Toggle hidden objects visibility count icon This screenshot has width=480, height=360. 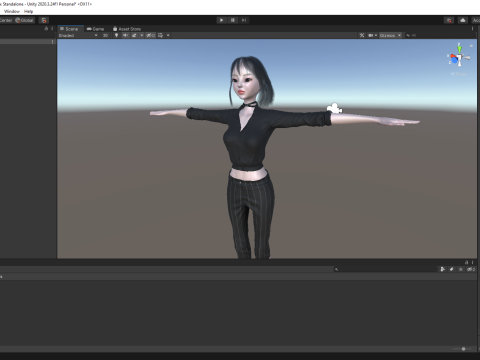click(x=151, y=35)
